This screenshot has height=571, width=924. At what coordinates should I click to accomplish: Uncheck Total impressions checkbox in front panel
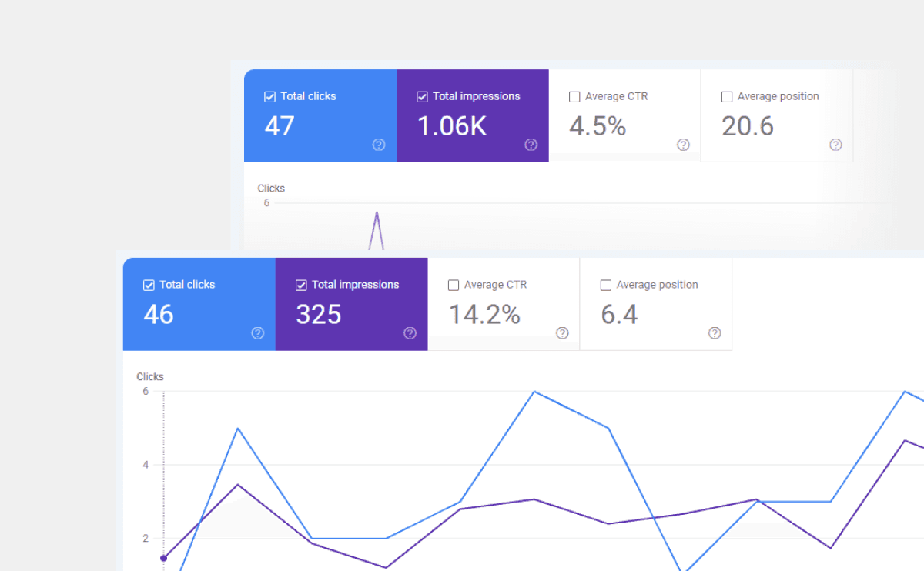(301, 285)
